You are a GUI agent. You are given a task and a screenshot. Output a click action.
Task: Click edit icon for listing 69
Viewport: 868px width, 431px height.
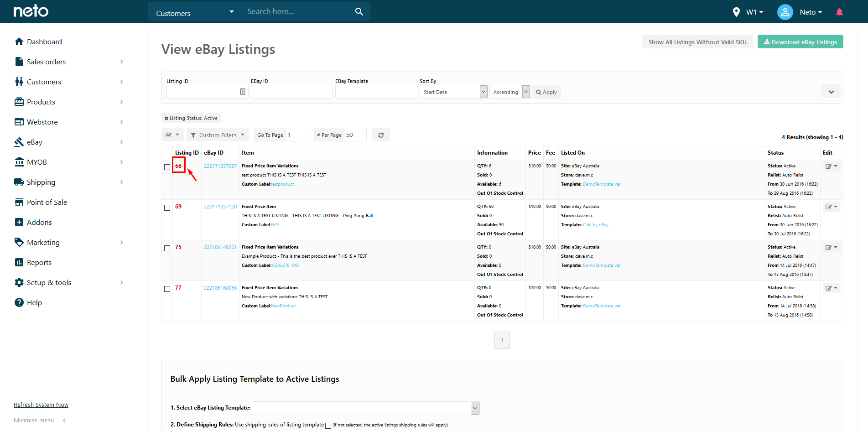[x=832, y=207]
